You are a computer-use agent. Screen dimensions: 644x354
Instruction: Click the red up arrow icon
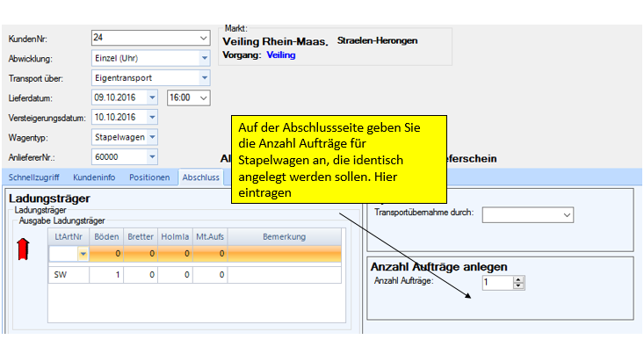tap(25, 251)
